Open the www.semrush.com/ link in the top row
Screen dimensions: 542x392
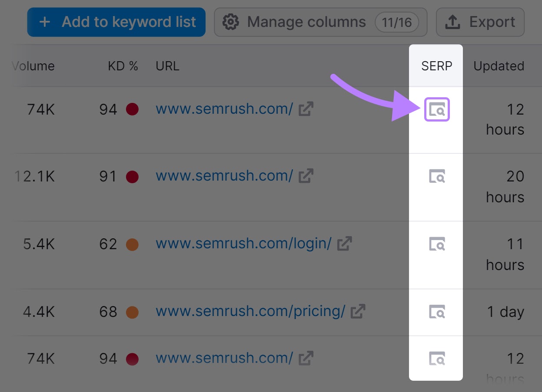pos(223,109)
